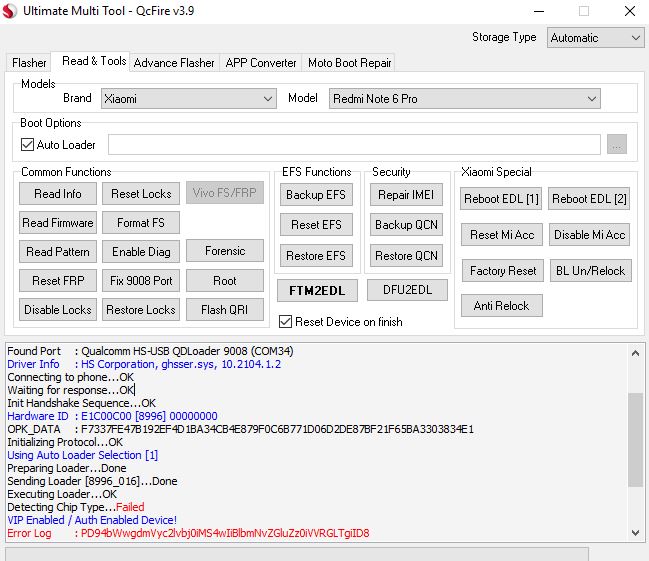Click 'Using Auto Loader Selection [1]' line
649x561 pixels.
[x=82, y=455]
